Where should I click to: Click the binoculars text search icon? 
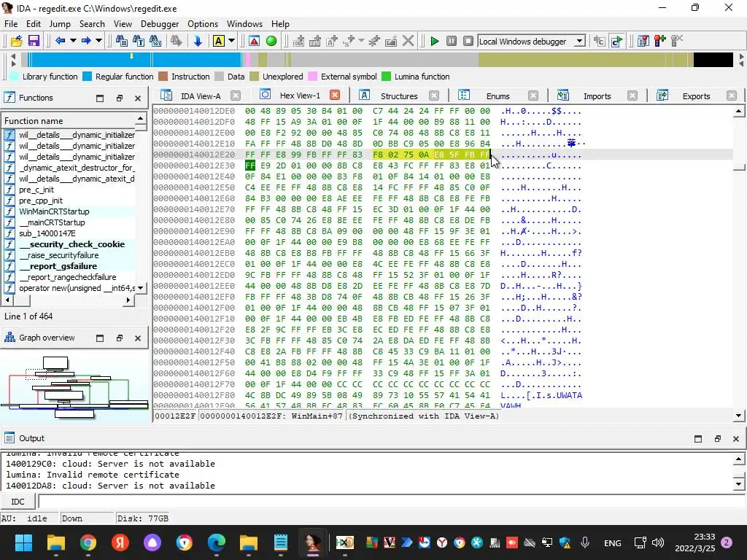click(x=139, y=41)
